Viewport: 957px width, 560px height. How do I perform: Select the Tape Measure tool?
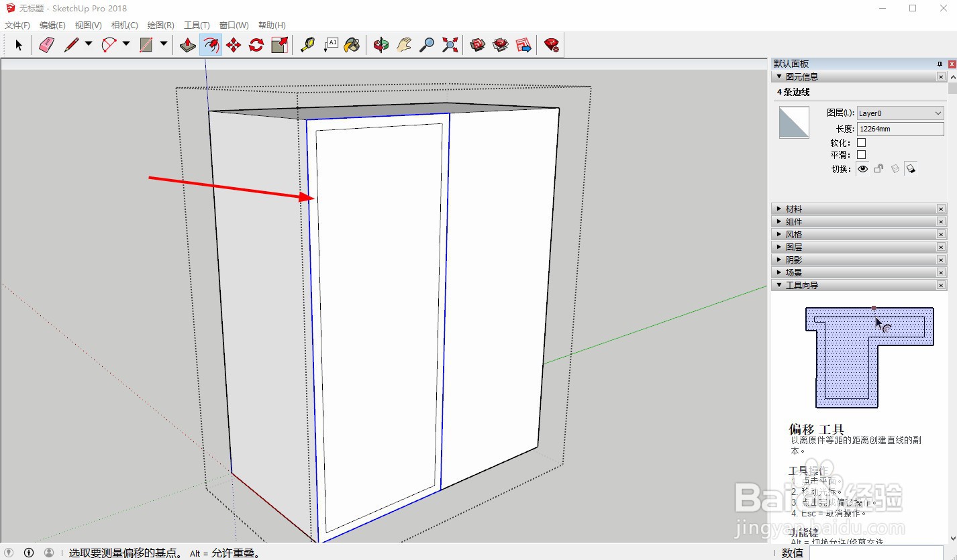[x=308, y=45]
